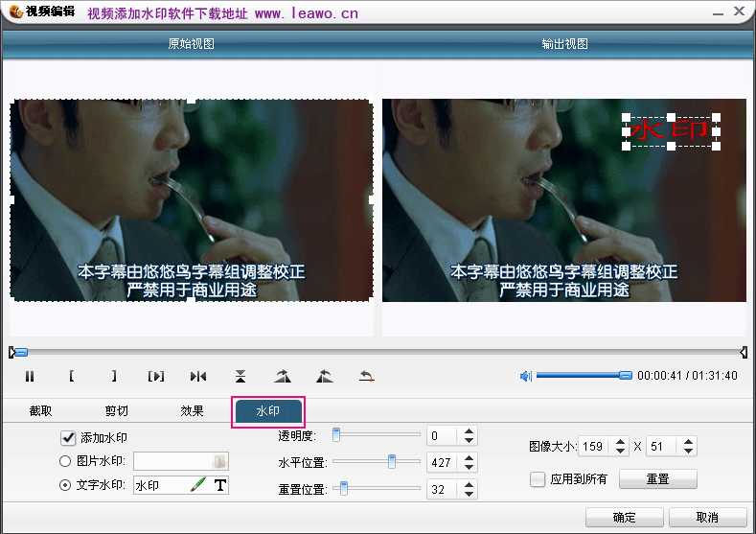Decrease image width 159 with down arrow

click(x=620, y=451)
